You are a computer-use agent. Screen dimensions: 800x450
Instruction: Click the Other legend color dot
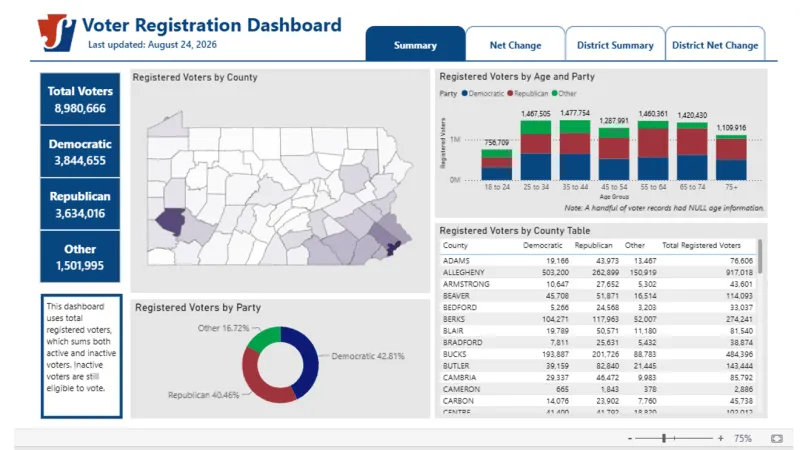(x=554, y=93)
